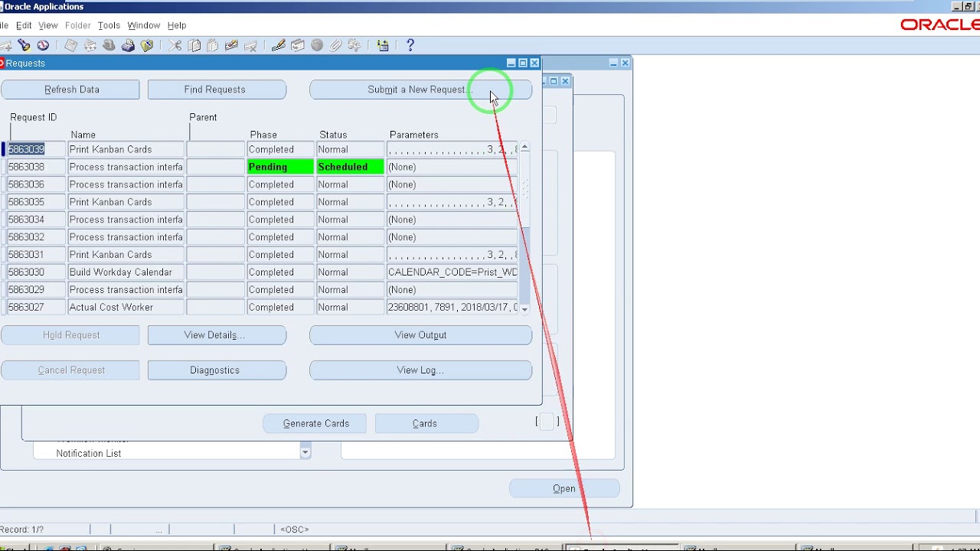Expand the Notification List dropdown arrow

coord(305,452)
